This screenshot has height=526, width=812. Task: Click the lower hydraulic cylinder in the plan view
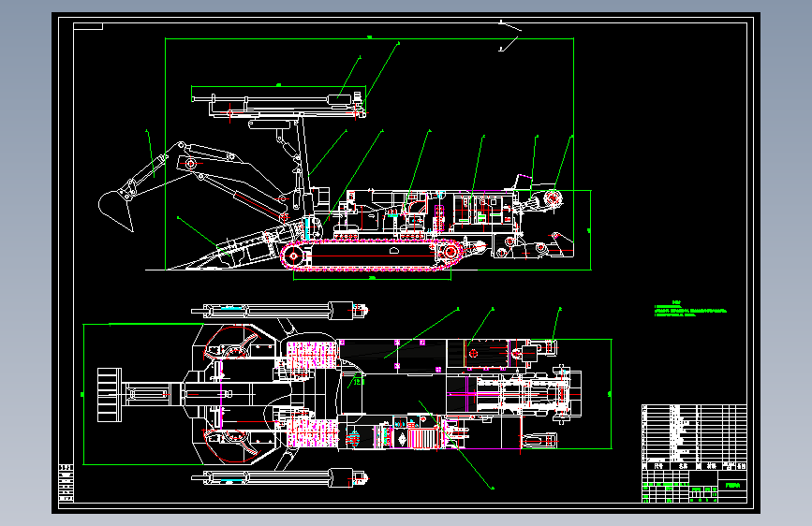[x=280, y=477]
